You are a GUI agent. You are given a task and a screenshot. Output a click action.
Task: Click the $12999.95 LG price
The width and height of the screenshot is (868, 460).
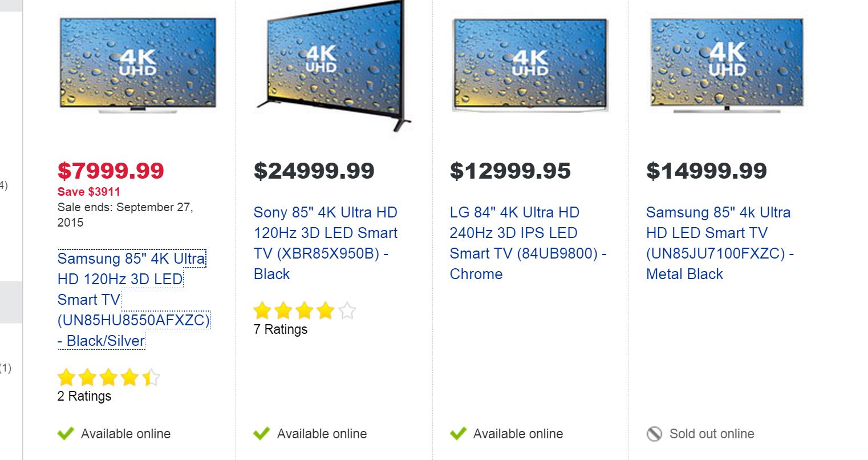coord(510,171)
